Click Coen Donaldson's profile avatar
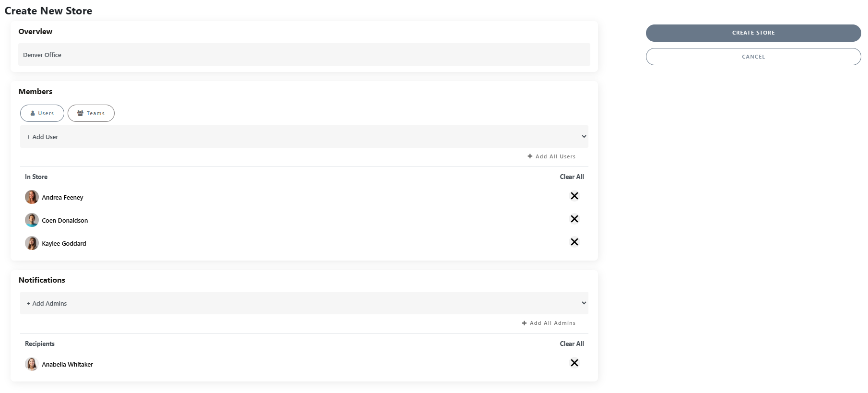The image size is (868, 393). click(x=32, y=220)
